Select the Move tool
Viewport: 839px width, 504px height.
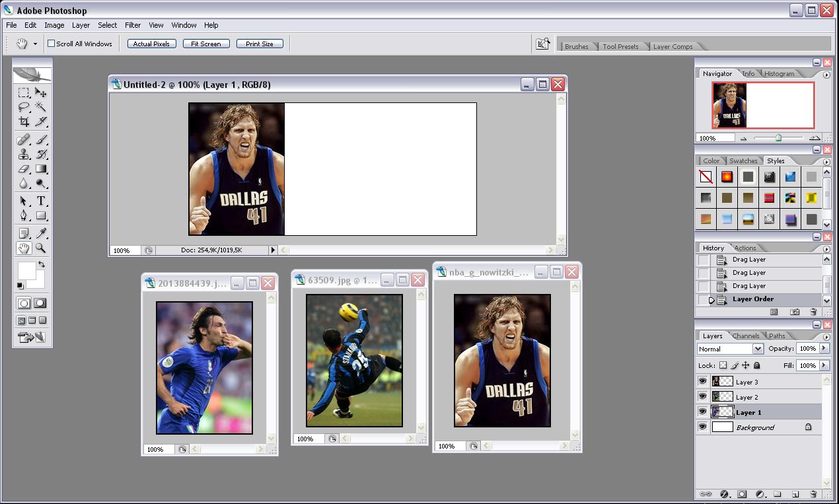(41, 92)
